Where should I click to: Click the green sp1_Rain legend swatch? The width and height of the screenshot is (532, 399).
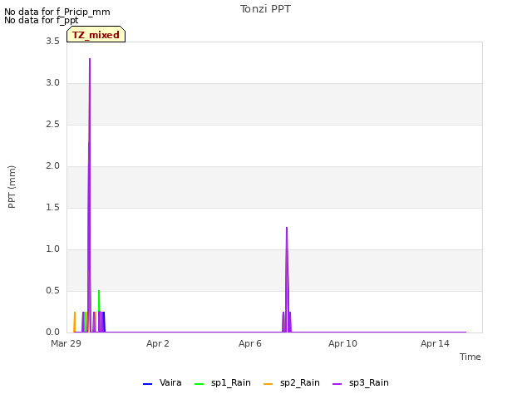point(199,384)
